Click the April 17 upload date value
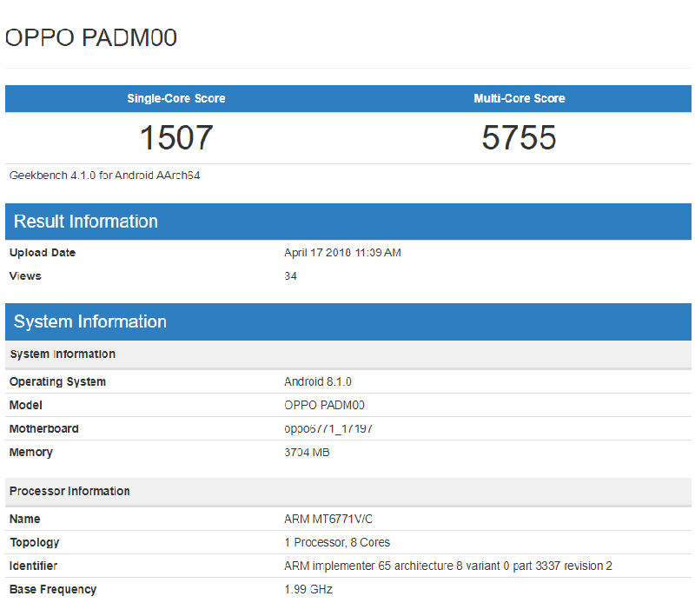Screen dimensions: 695x616 pos(342,253)
